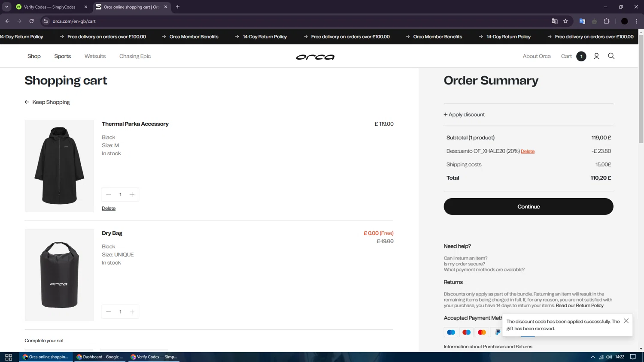Open browser profile avatar
The height and width of the screenshot is (362, 644).
[625, 21]
